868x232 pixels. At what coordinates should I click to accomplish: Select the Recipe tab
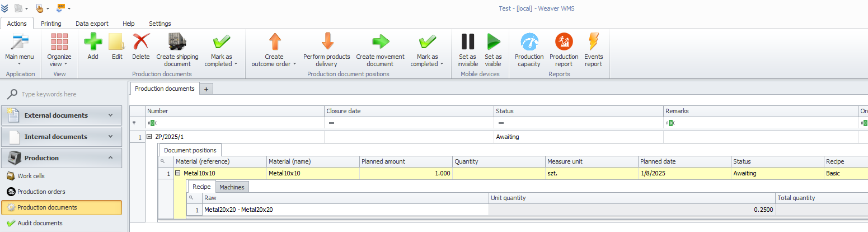tap(201, 187)
